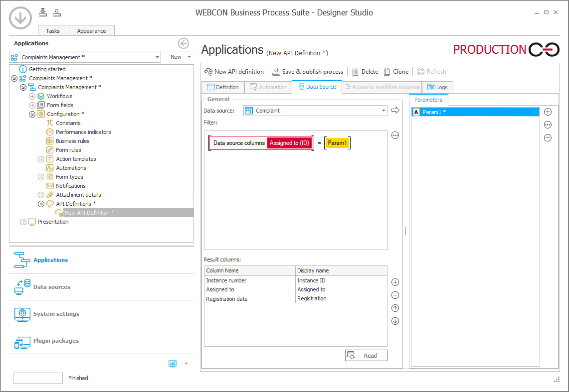
Task: Click the Assigned to (ID) filter token
Action: point(289,143)
